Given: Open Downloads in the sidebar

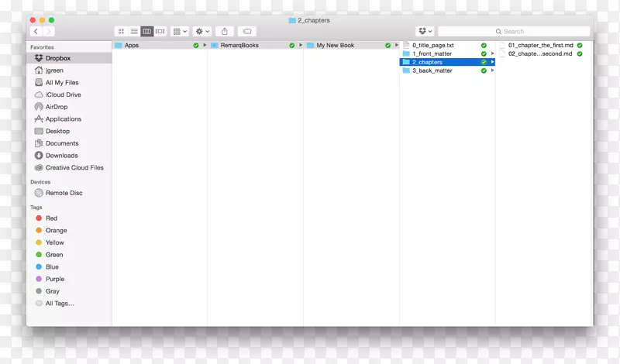Looking at the screenshot, I should pos(61,156).
